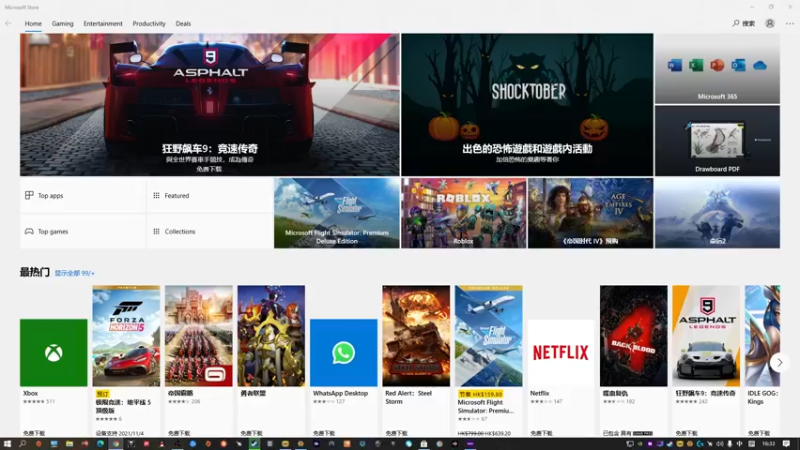This screenshot has height=450, width=800.
Task: Open the Shocktober horror games banner
Action: coord(527,105)
